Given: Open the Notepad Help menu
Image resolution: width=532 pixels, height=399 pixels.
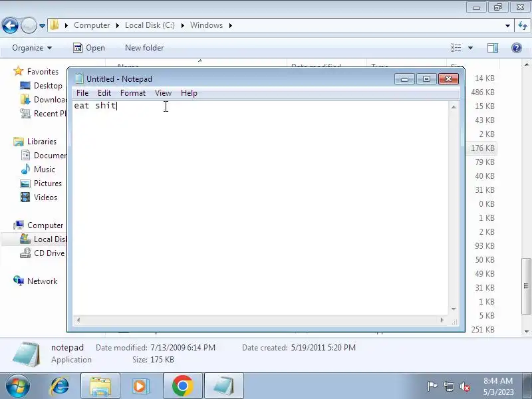Looking at the screenshot, I should coord(189,93).
